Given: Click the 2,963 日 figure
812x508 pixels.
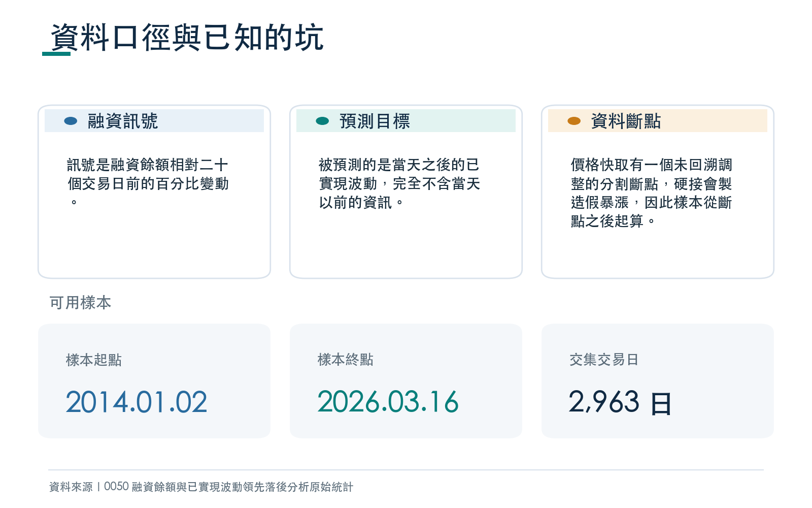Looking at the screenshot, I should 620,402.
